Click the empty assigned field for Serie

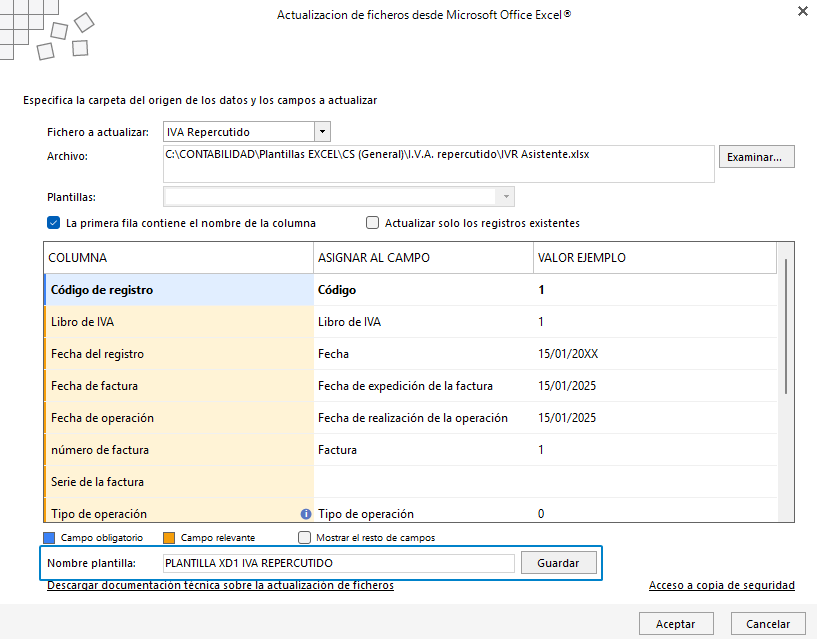point(423,482)
